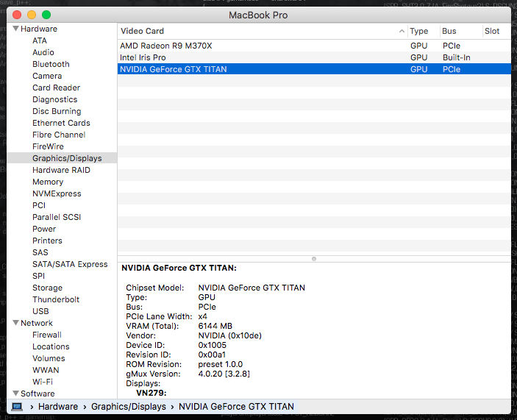
Task: Select SATA/SATA Express entry
Action: [x=70, y=264]
